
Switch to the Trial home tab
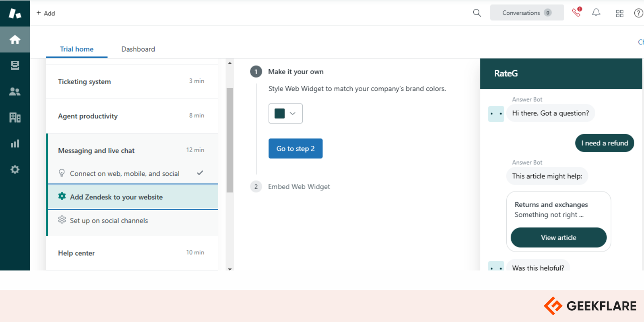(x=76, y=49)
